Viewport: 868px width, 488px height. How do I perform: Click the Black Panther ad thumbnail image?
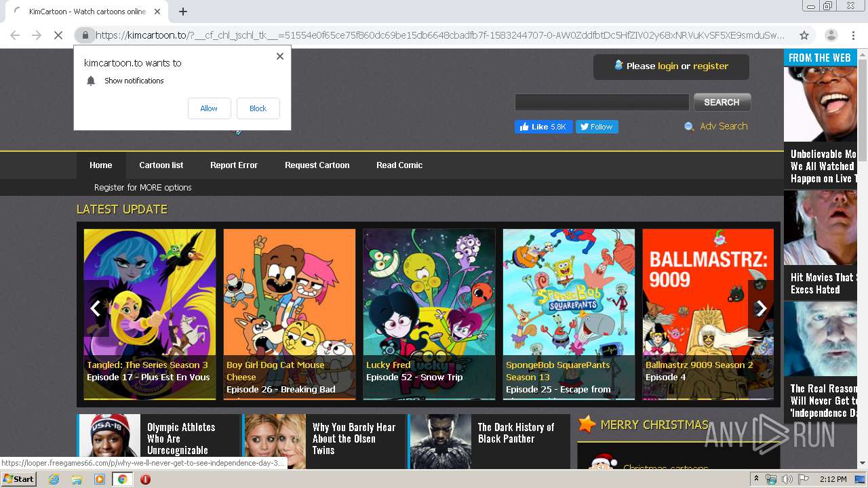(441, 441)
